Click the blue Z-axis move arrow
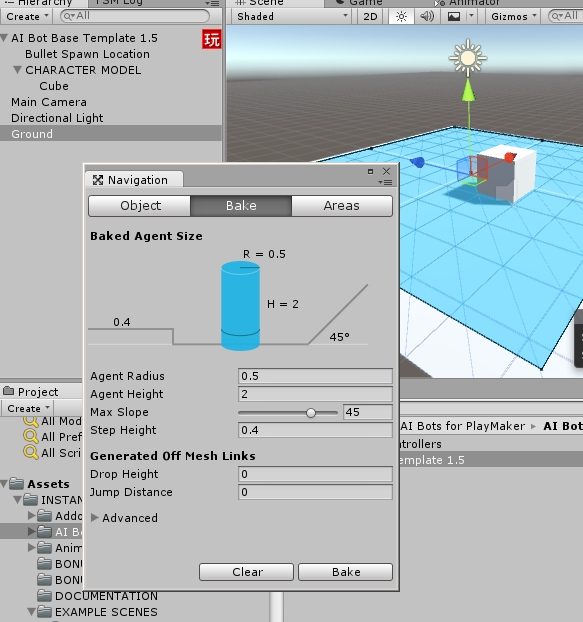This screenshot has height=622, width=583. [x=417, y=162]
